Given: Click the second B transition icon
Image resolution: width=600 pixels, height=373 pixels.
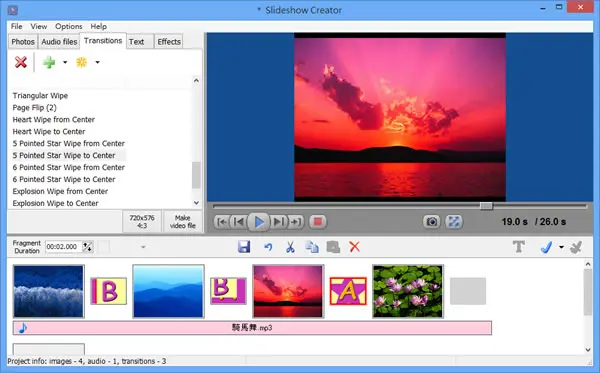Looking at the screenshot, I should pyautogui.click(x=228, y=291).
